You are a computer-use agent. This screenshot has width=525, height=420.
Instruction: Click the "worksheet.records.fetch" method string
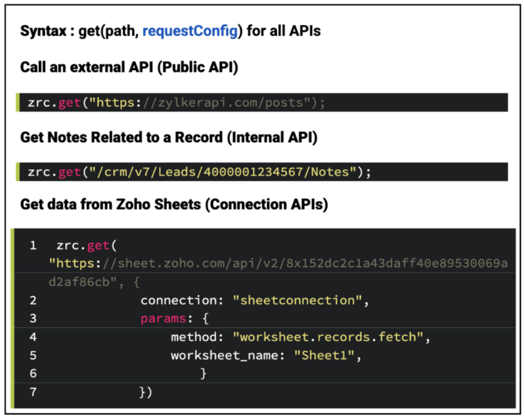[331, 337]
